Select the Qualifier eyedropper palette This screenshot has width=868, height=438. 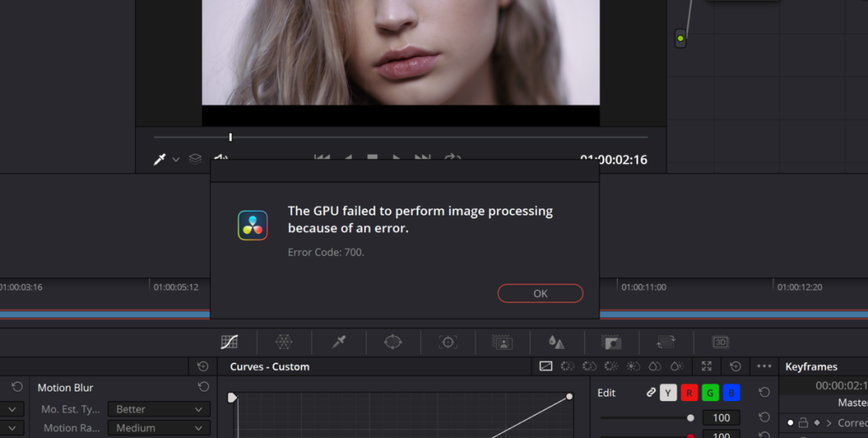coord(338,342)
